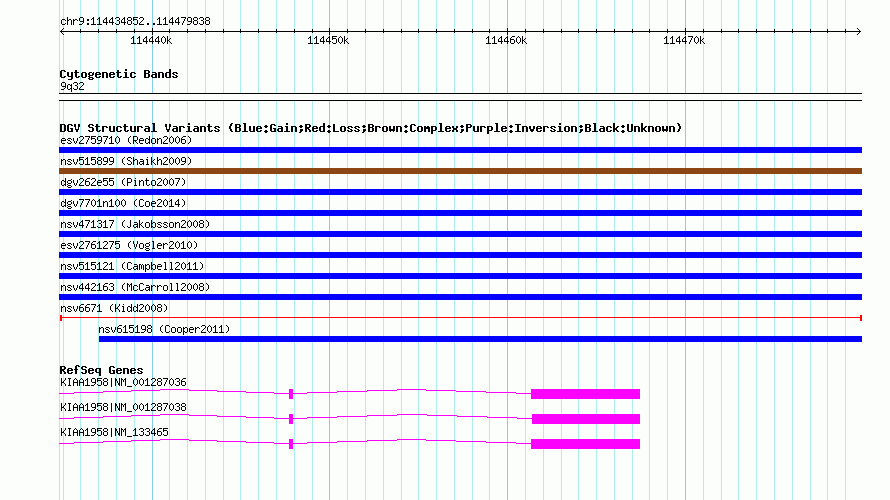The width and height of the screenshot is (890, 500).
Task: Click the blue bar for nsv615198
Action: click(480, 339)
